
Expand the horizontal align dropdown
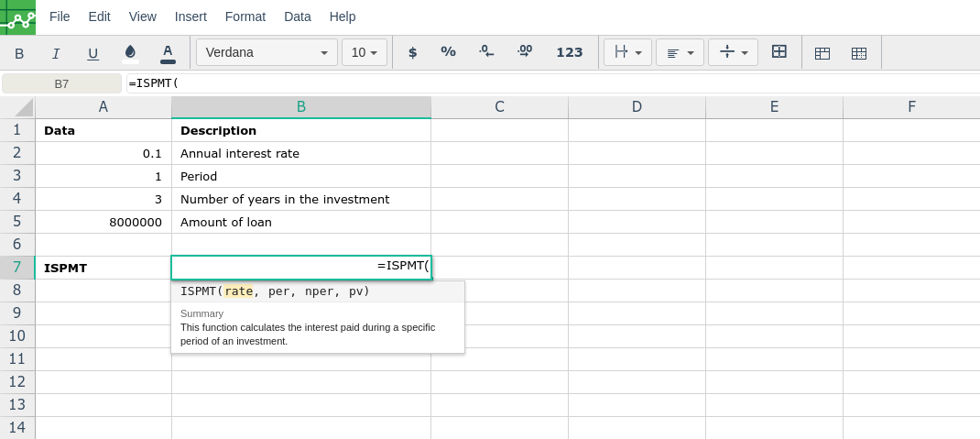[x=680, y=52]
